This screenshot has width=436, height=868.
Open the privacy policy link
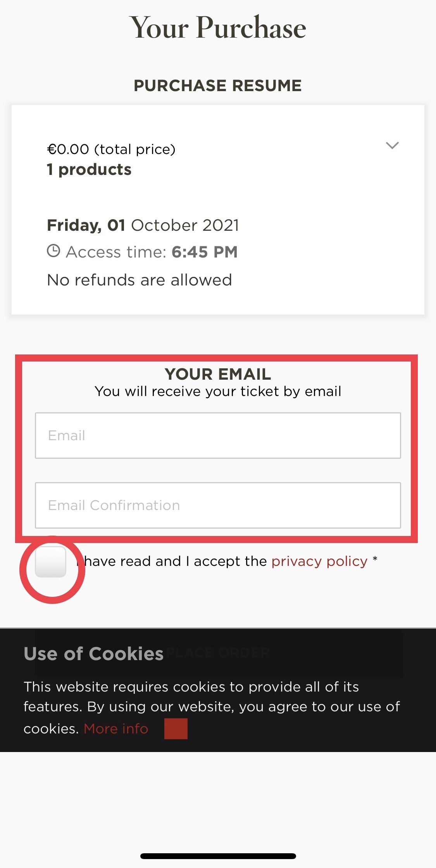click(319, 561)
